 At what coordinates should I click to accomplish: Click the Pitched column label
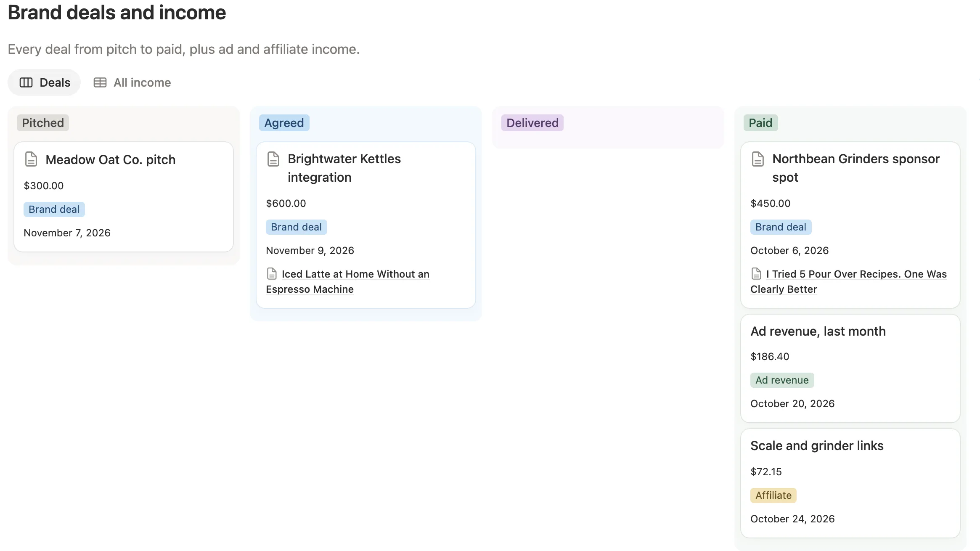click(x=43, y=123)
